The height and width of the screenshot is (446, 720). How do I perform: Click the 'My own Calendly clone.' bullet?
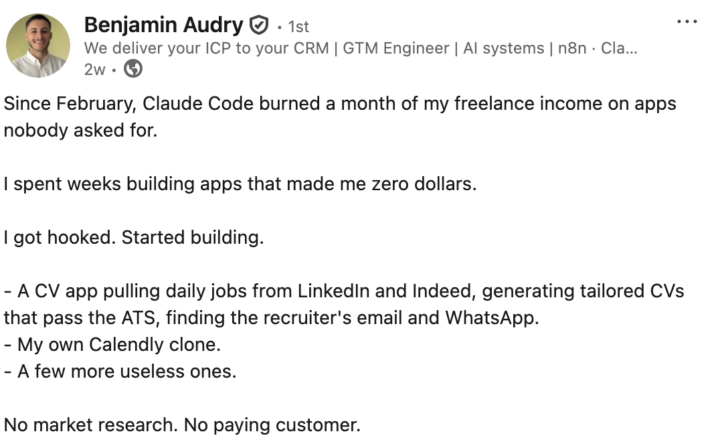[112, 345]
